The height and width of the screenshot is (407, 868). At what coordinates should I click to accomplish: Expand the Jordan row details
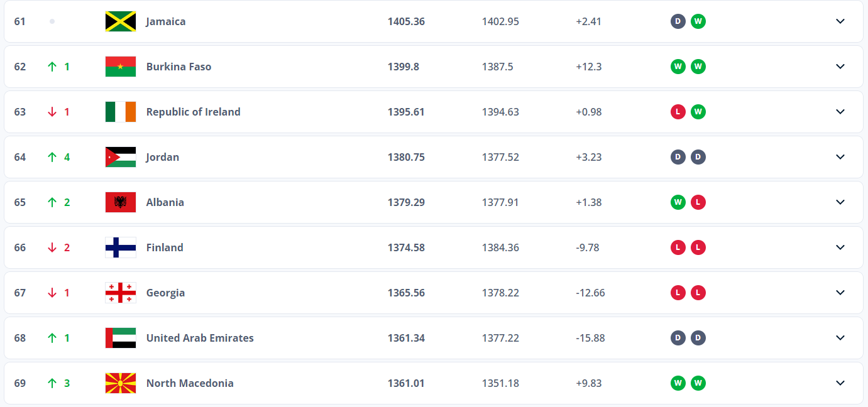(x=840, y=157)
